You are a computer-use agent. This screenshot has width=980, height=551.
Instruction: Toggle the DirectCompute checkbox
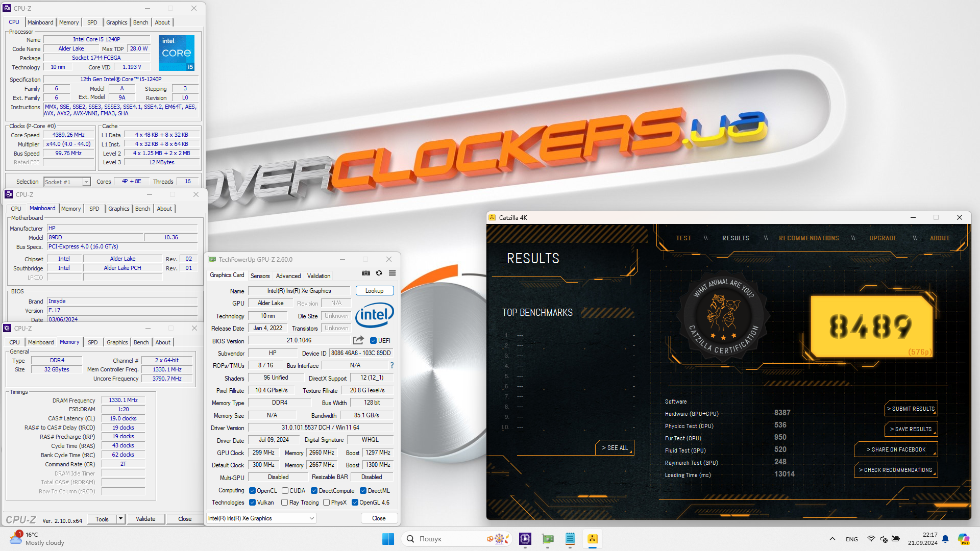(314, 491)
